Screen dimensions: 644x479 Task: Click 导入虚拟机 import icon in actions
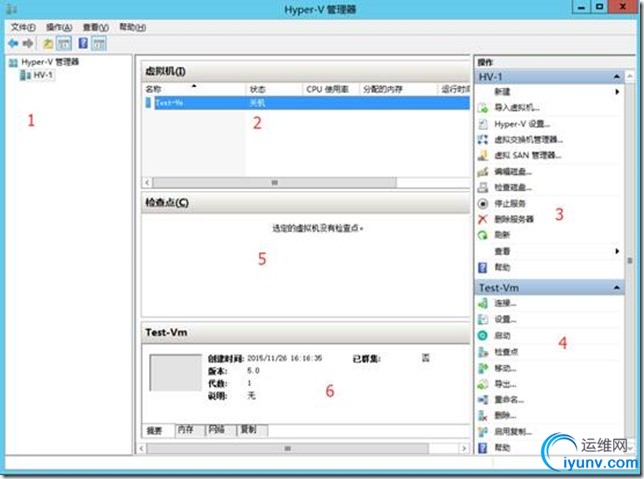(x=483, y=108)
